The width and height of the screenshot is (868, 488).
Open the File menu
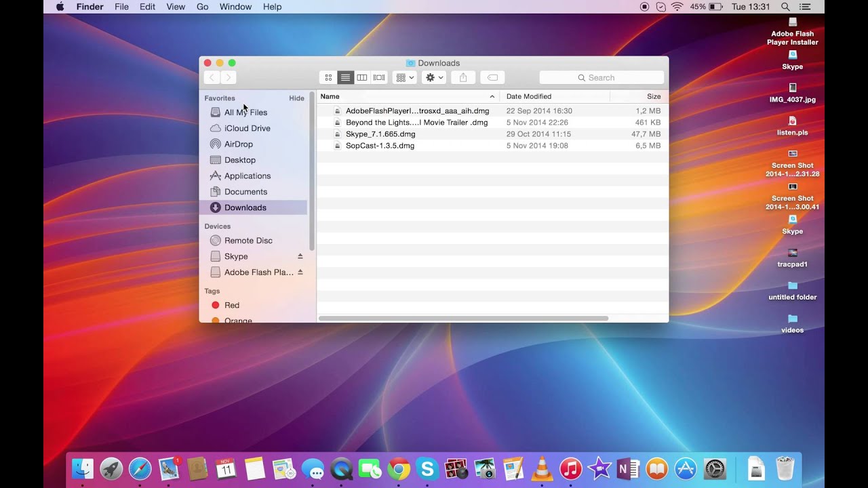click(x=121, y=7)
